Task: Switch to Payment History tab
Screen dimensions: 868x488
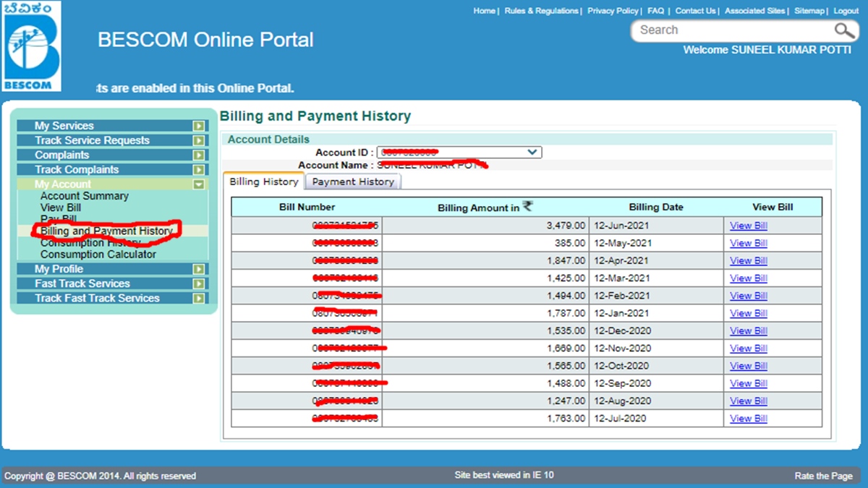Action: tap(353, 181)
